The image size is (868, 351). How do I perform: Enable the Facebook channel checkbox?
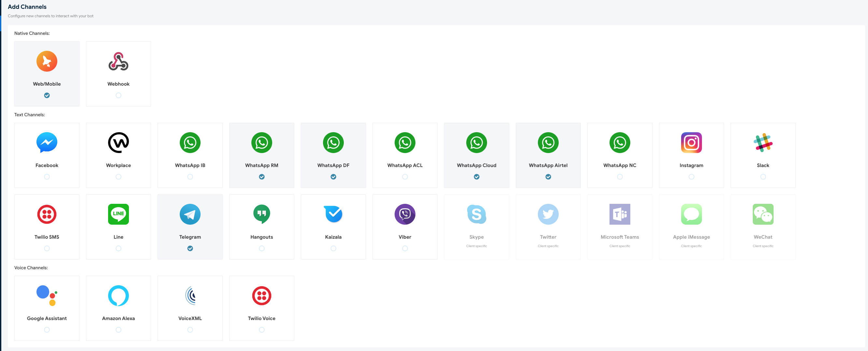coord(47,176)
